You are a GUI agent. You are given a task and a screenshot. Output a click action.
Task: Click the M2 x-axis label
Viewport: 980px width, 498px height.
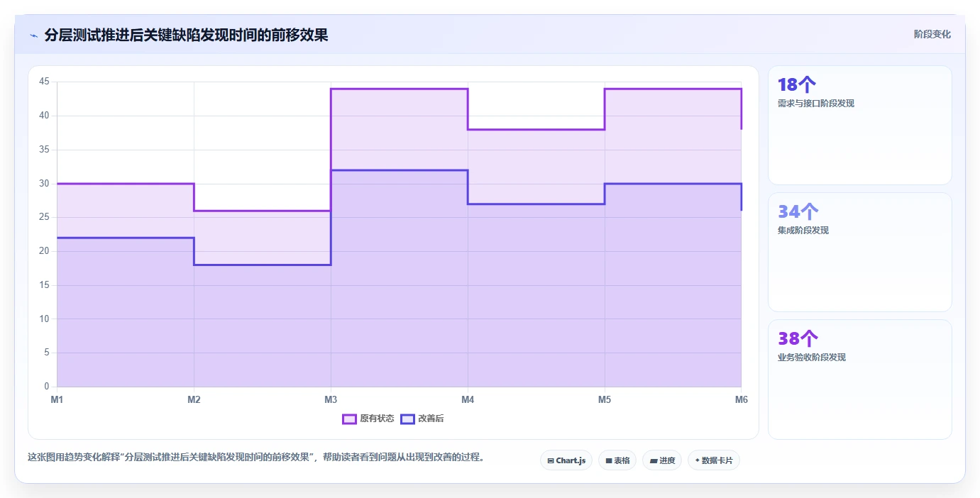click(194, 399)
